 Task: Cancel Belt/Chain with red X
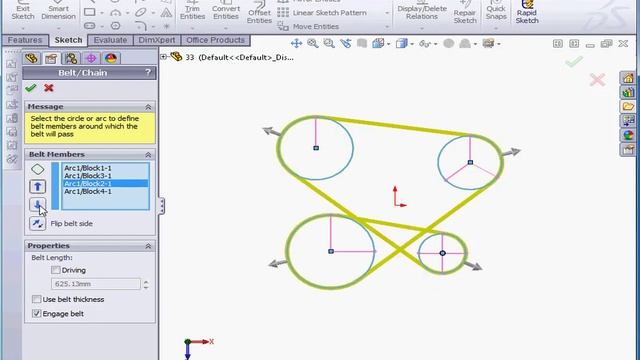click(x=49, y=88)
